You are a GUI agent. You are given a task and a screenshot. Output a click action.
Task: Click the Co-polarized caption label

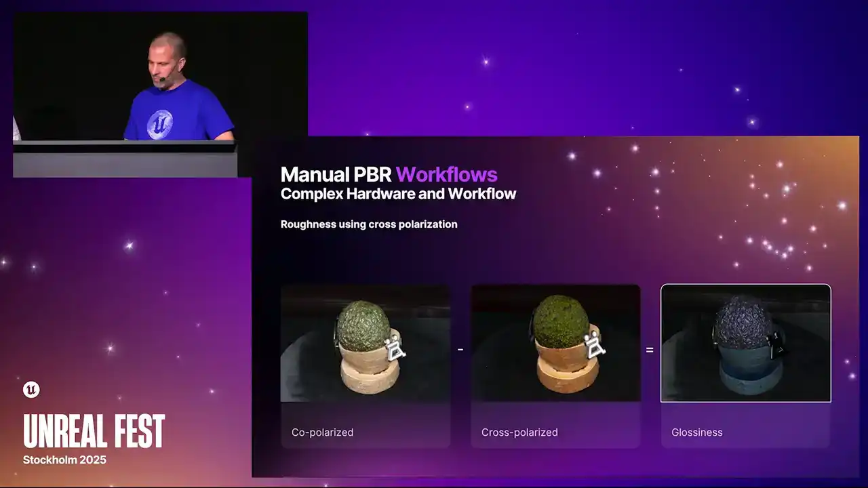(x=322, y=432)
